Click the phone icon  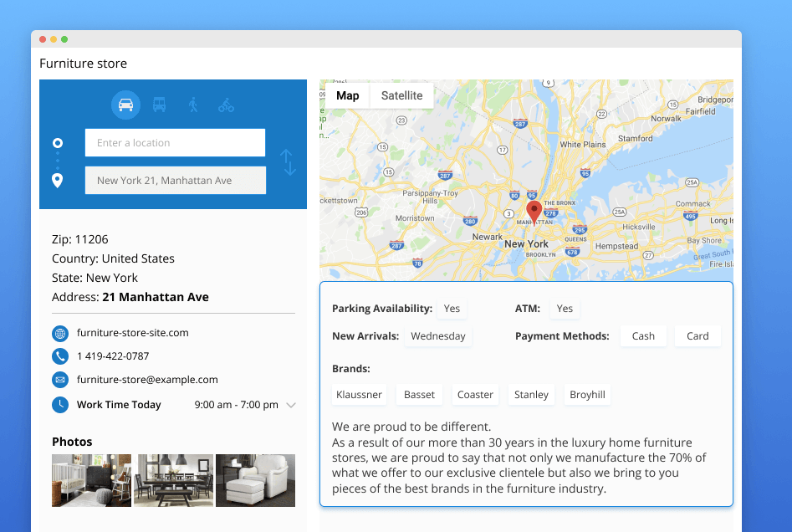tap(60, 356)
